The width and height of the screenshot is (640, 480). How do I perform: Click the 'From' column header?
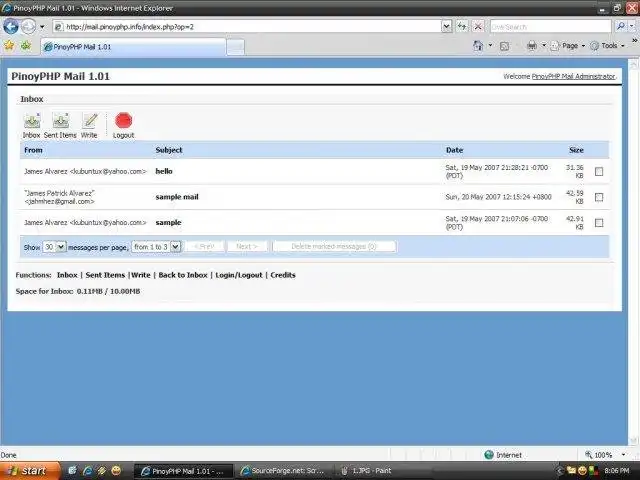(x=33, y=150)
